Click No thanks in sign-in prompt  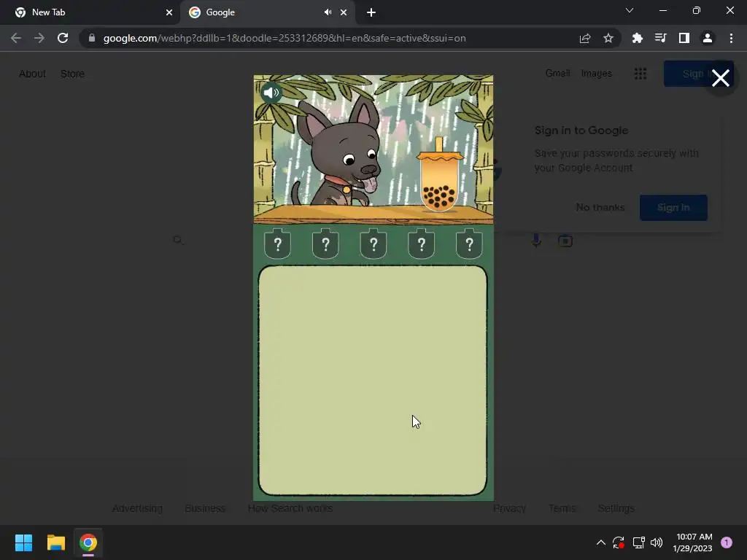pos(600,207)
